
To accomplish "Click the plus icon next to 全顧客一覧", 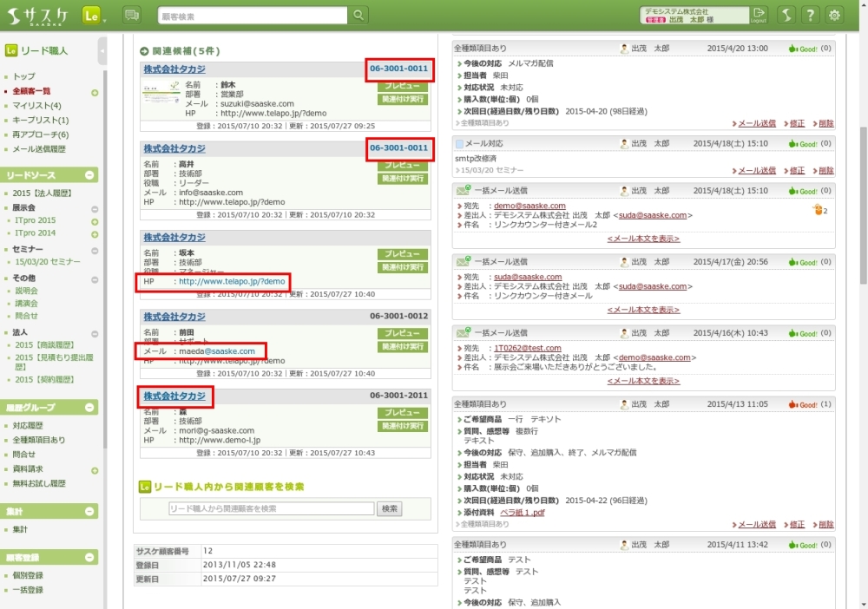I will tap(95, 92).
